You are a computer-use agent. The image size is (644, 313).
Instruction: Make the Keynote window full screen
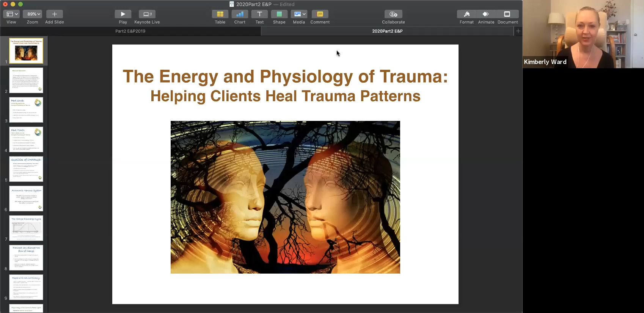tap(20, 4)
